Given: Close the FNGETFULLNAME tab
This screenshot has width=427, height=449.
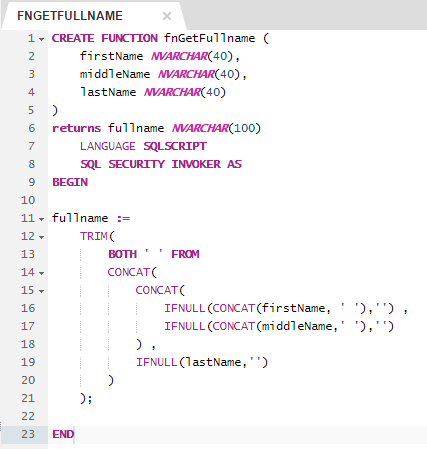Looking at the screenshot, I should (167, 16).
